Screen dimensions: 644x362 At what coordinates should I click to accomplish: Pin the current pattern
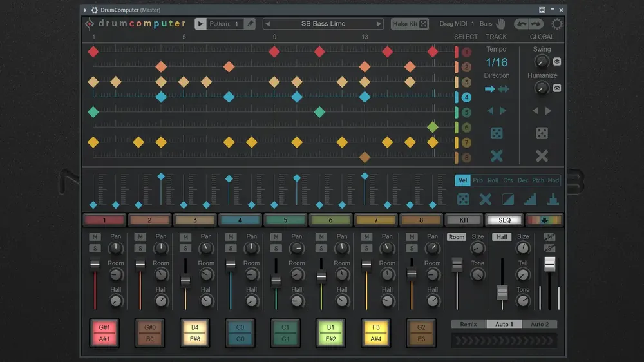coord(250,24)
